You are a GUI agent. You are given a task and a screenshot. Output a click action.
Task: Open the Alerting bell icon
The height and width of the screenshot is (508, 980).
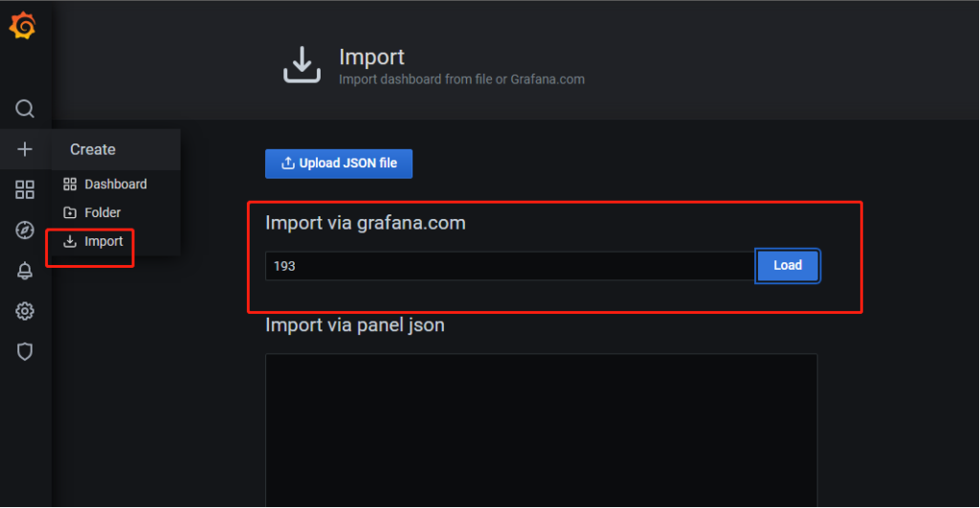(x=24, y=271)
